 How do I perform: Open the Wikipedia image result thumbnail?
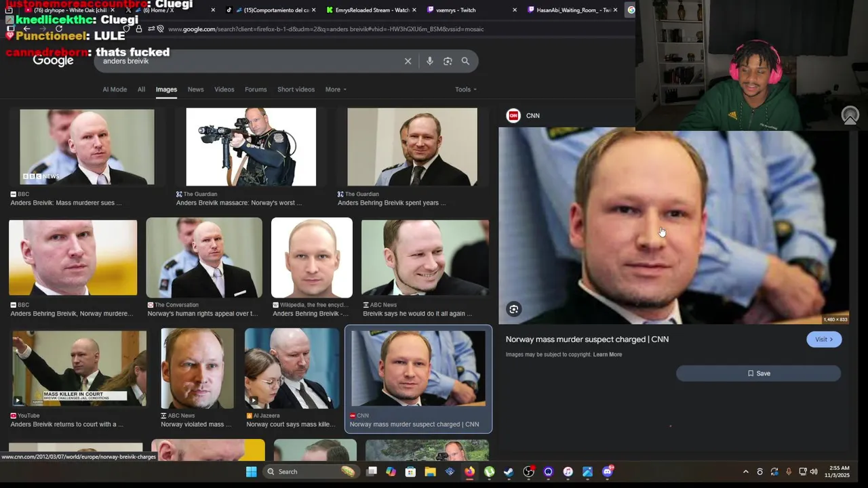[312, 258]
